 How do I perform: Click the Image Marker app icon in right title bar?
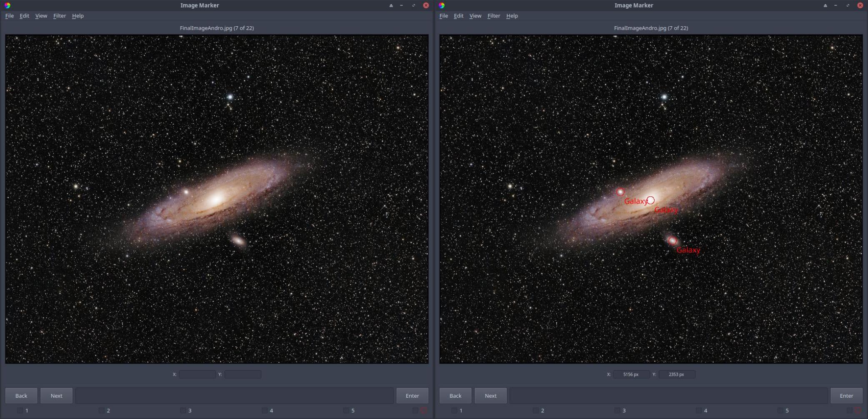click(x=442, y=5)
